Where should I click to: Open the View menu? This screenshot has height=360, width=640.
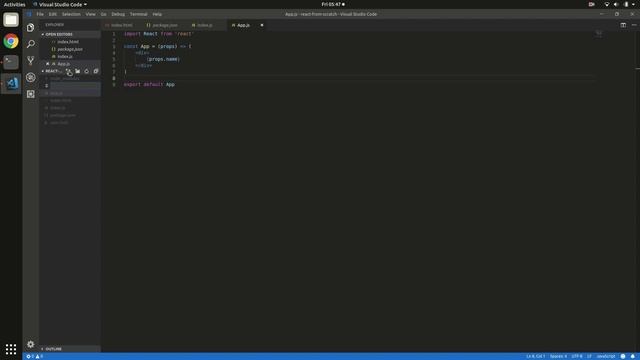tap(90, 14)
